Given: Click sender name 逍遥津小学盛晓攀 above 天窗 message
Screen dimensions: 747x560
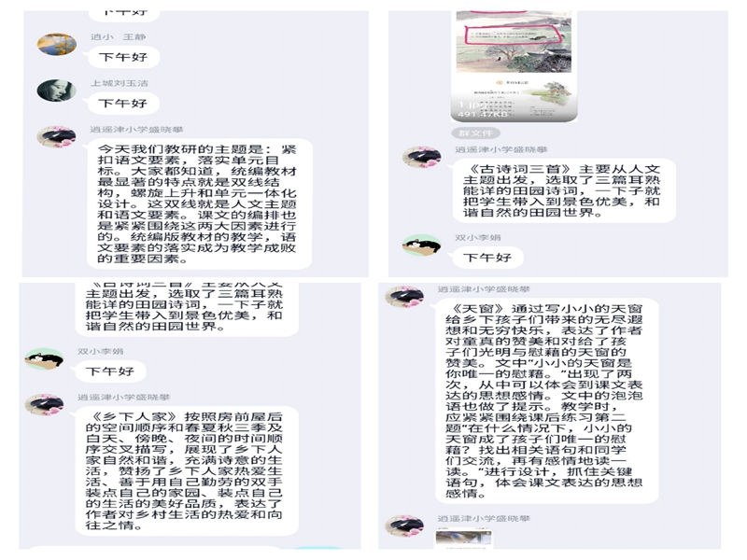Looking at the screenshot, I should [484, 289].
